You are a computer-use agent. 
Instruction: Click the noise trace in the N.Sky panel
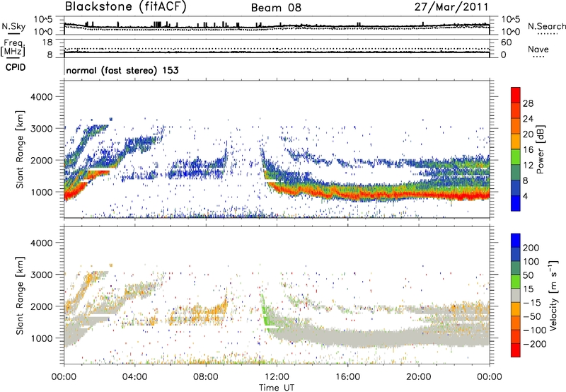tap(277, 26)
